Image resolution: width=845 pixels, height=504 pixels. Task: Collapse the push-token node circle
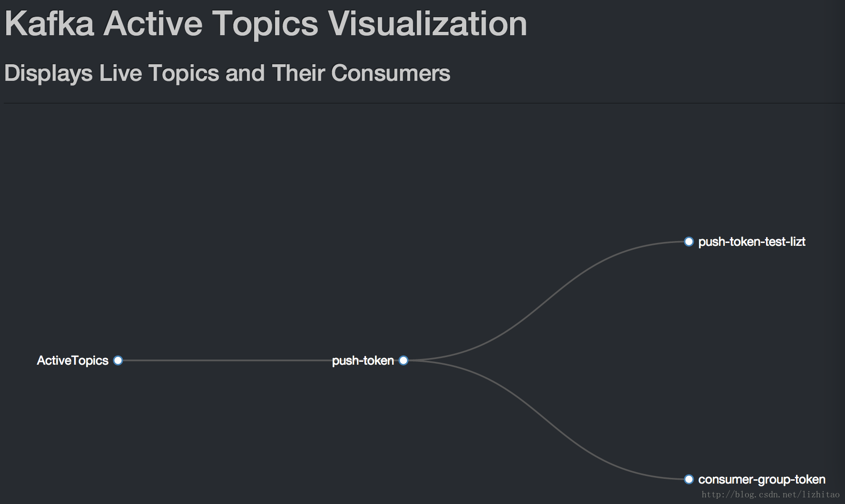(x=403, y=360)
